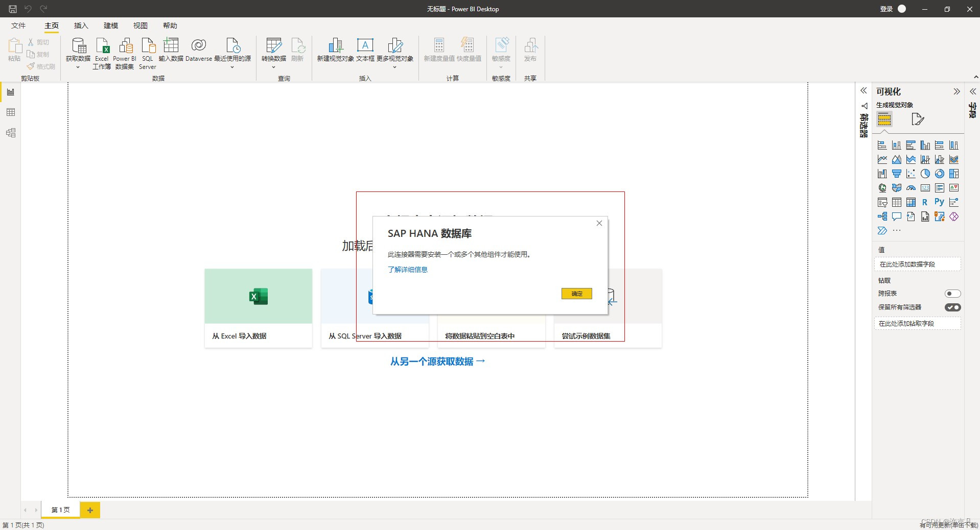Image resolution: width=980 pixels, height=530 pixels.
Task: Close the SAP HANA 数据库 dialog
Action: pos(599,223)
